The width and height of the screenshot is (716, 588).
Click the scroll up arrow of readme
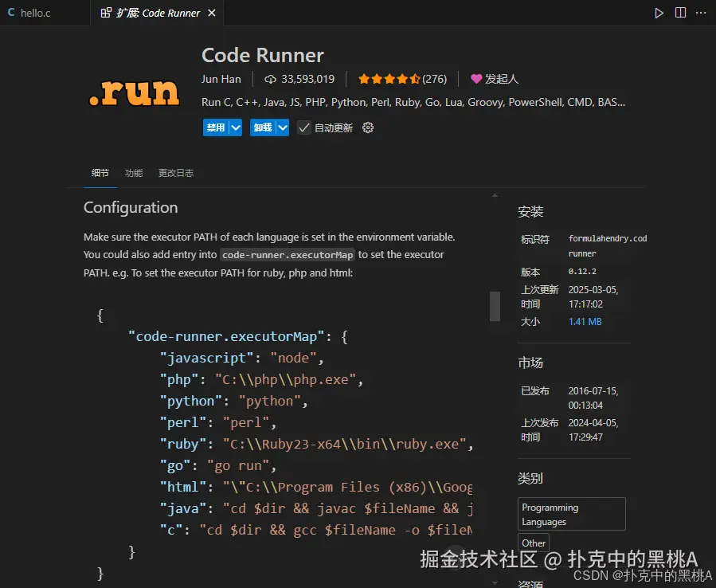[495, 195]
